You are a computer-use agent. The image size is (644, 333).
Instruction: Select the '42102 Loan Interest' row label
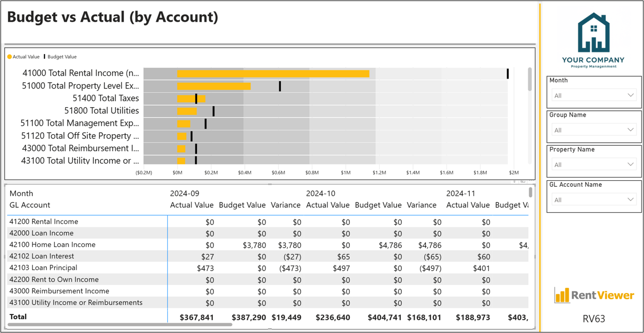point(43,256)
